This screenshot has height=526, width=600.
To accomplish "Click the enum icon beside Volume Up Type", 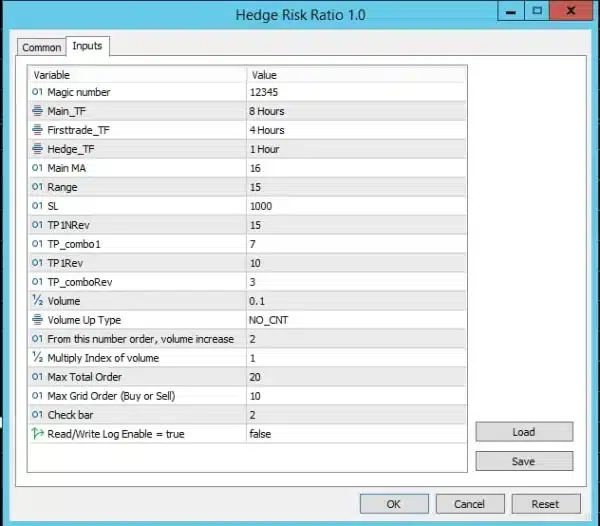I will (37, 320).
